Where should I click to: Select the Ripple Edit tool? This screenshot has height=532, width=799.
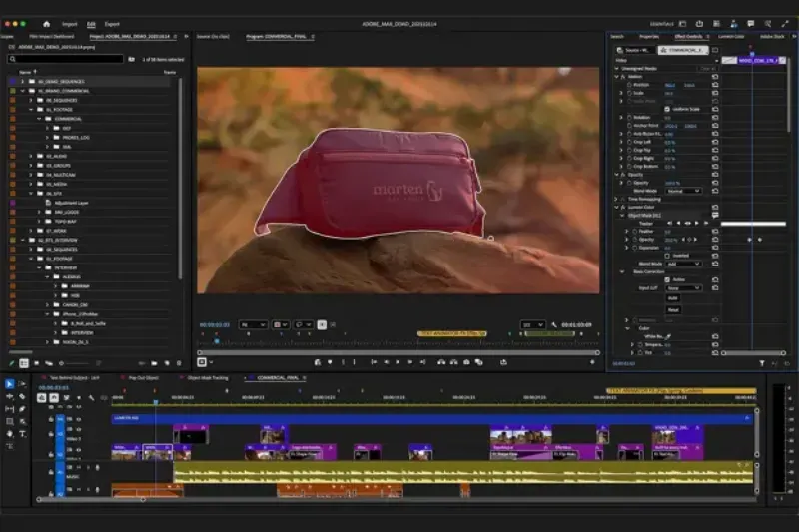click(9, 396)
